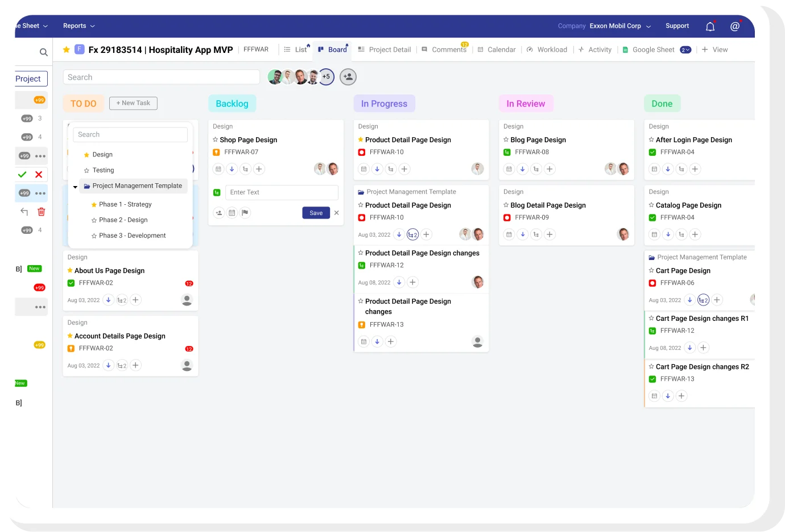The height and width of the screenshot is (532, 785).
Task: Click the + New Task button
Action: [x=133, y=103]
